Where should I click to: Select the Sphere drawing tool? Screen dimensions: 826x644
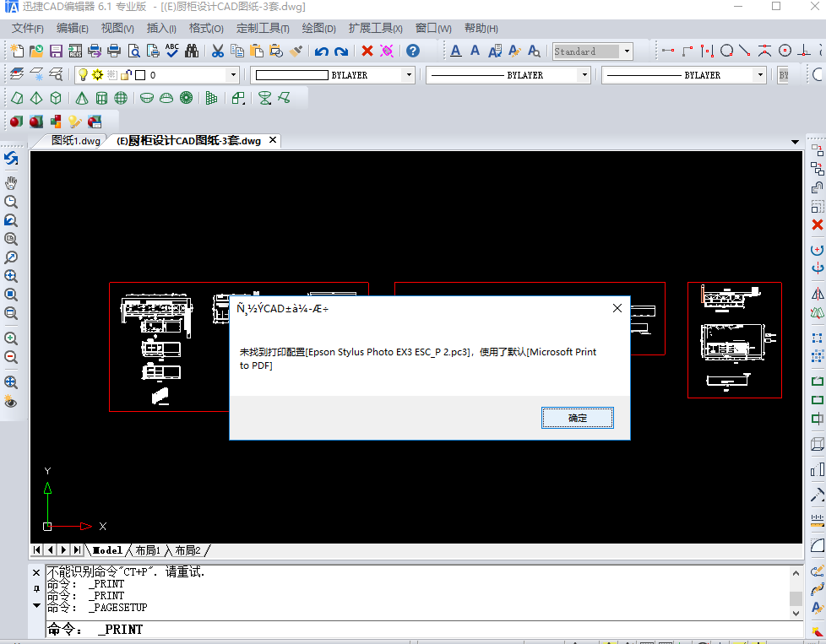[120, 98]
